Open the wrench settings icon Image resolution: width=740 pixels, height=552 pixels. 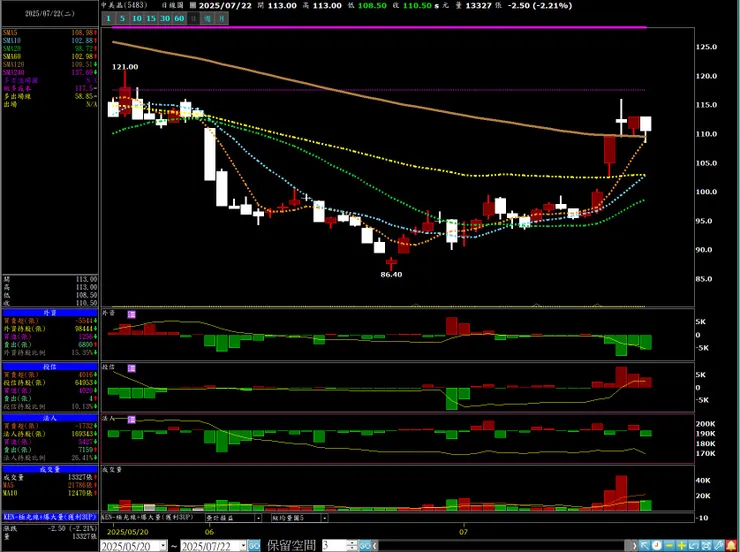click(718, 545)
